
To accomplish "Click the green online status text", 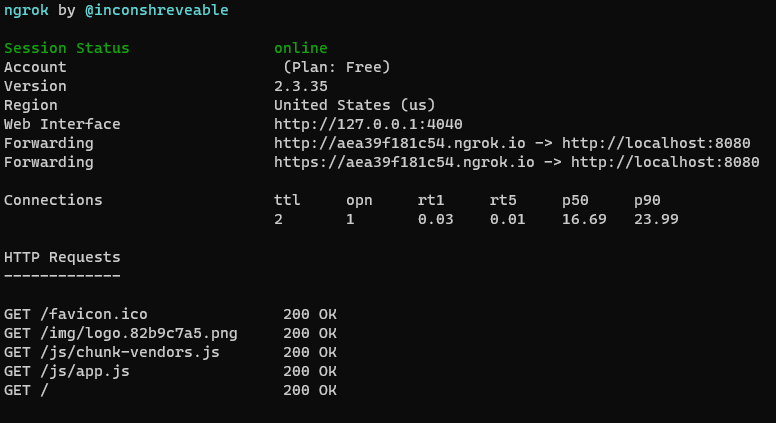I will coord(300,48).
